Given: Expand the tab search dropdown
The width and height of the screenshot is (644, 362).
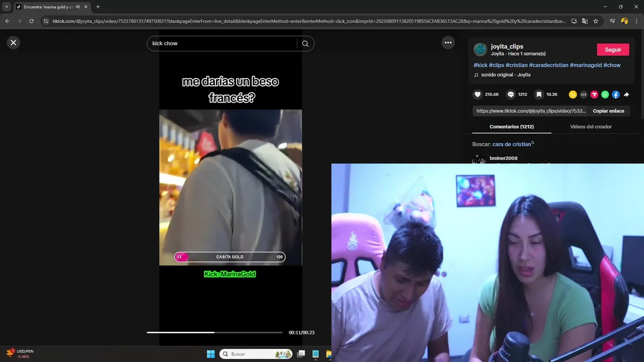Looking at the screenshot, I should (x=7, y=7).
